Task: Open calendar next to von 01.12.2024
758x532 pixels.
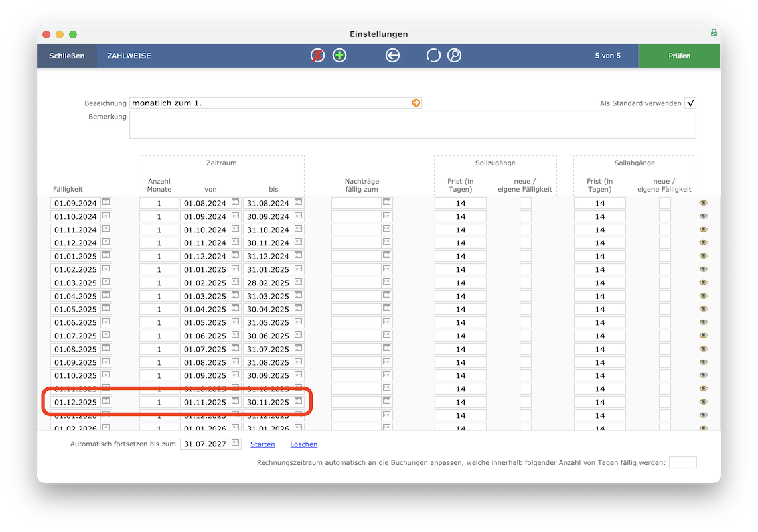Action: (x=236, y=255)
